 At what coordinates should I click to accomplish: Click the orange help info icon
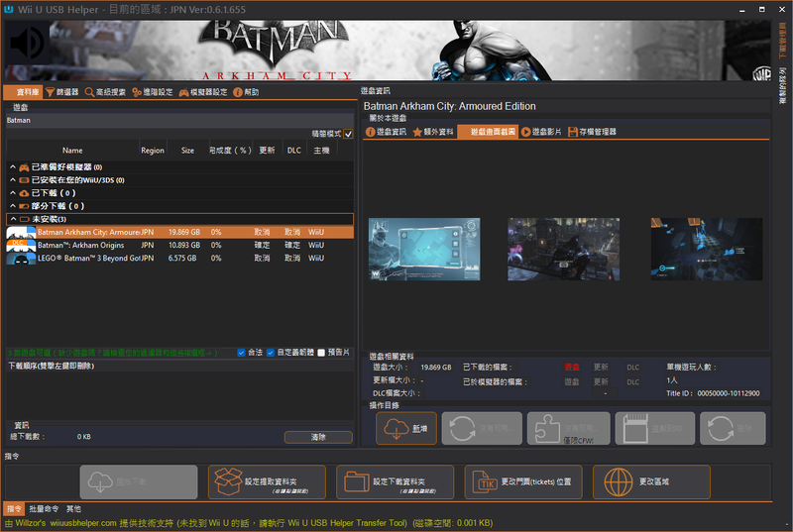click(x=238, y=92)
